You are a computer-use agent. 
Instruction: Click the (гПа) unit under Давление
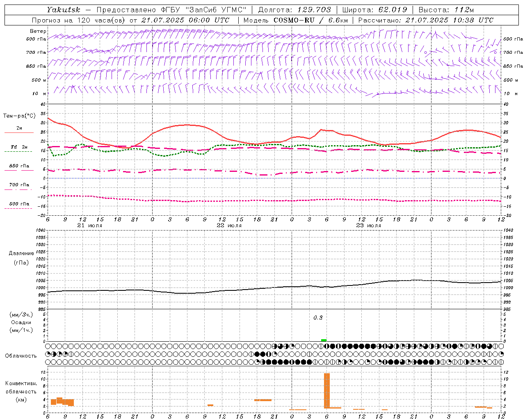pos(21,262)
